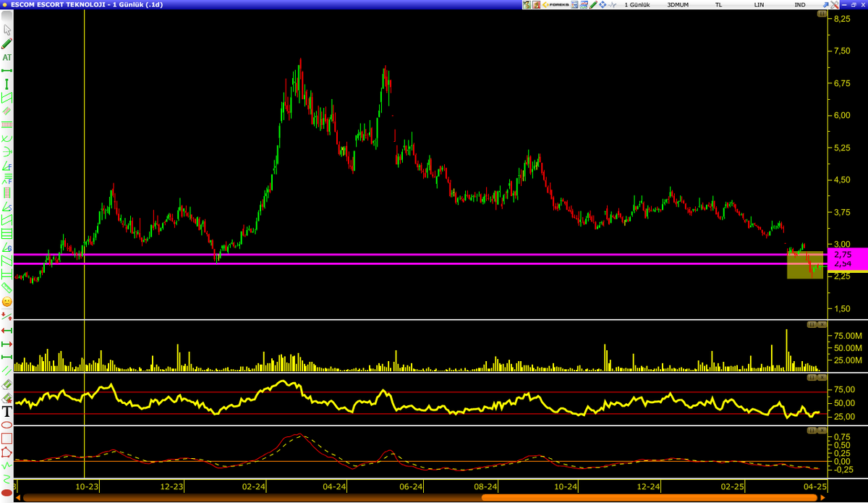Select the three horizontal lines tool
Screen dimensions: 868x503
pyautogui.click(x=7, y=234)
